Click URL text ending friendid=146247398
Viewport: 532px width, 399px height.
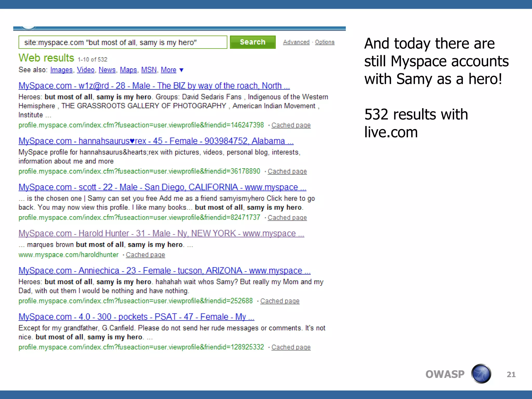141,125
